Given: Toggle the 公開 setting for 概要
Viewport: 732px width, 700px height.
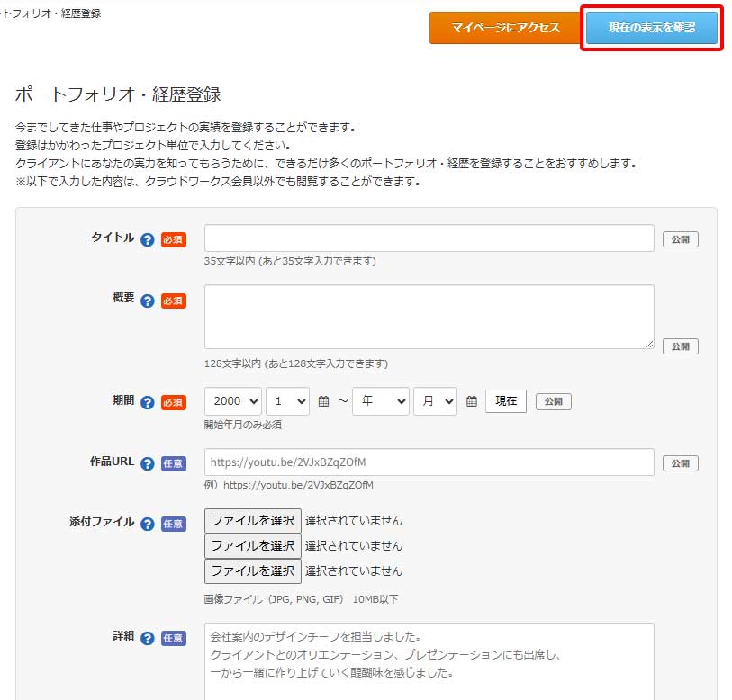Looking at the screenshot, I should (x=680, y=346).
